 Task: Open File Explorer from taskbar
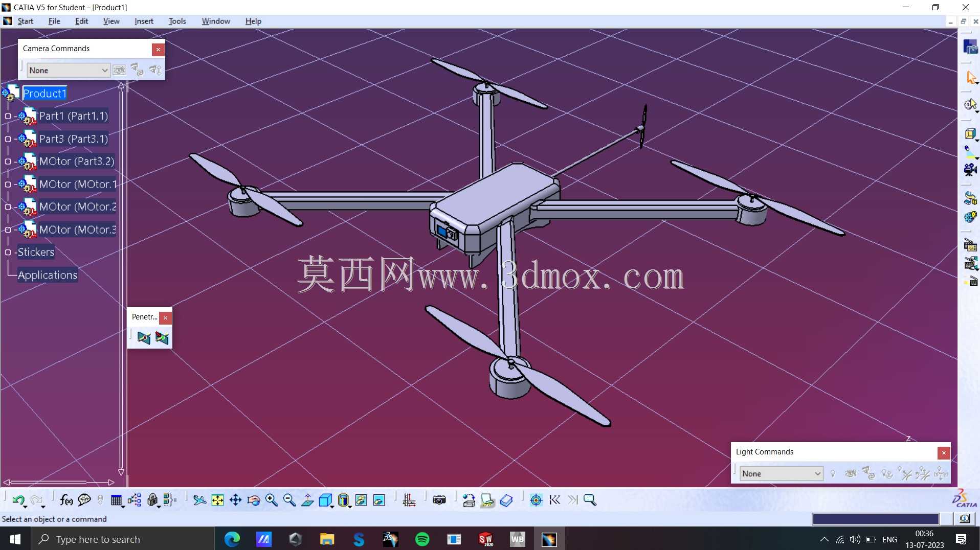(327, 539)
